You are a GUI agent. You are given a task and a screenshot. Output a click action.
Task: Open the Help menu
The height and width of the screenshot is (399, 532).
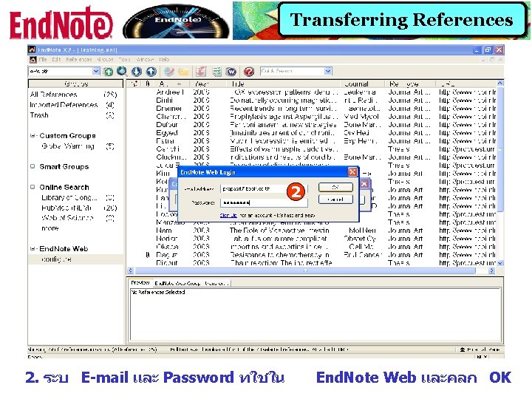(164, 59)
